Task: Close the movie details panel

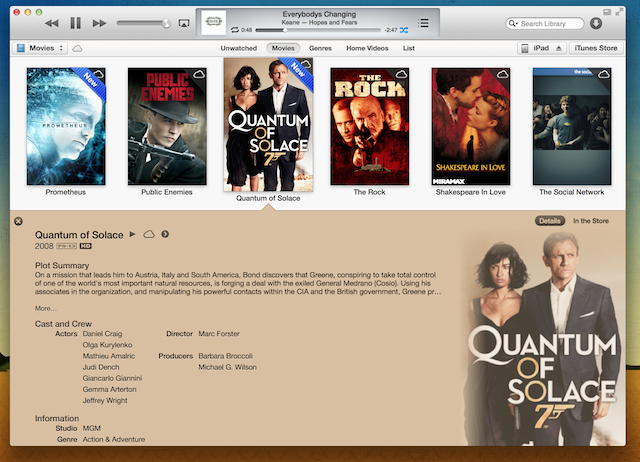Action: (x=18, y=221)
